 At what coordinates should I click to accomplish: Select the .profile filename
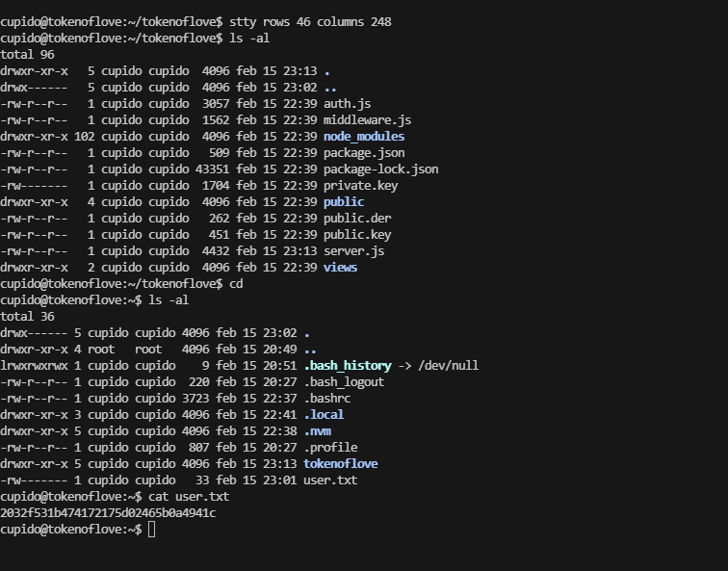(330, 447)
